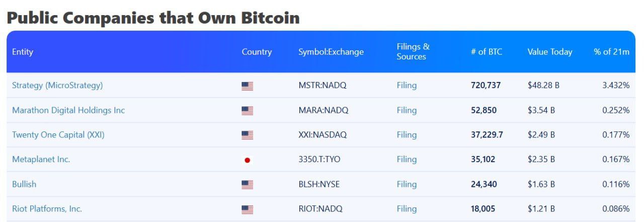644x222 pixels.
Task: Click the US flag next to Marathon Digital
Action: coord(247,111)
